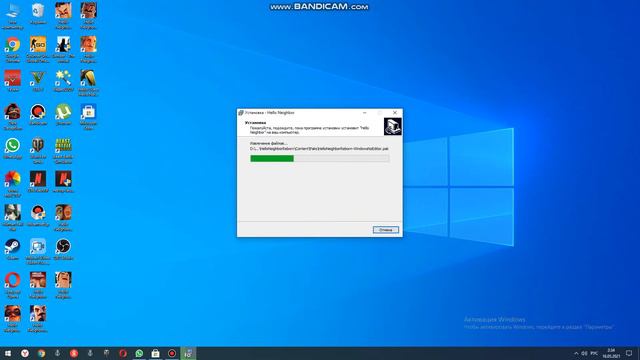This screenshot has width=640, height=360.
Task: Select the magic wand desktop shortcut
Action: (63, 80)
